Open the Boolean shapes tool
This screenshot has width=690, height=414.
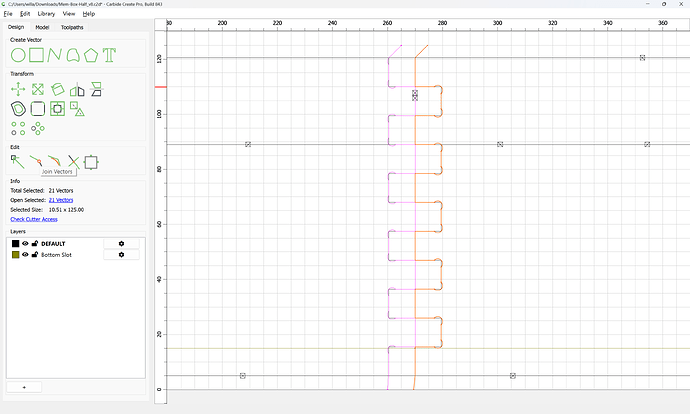click(x=77, y=109)
